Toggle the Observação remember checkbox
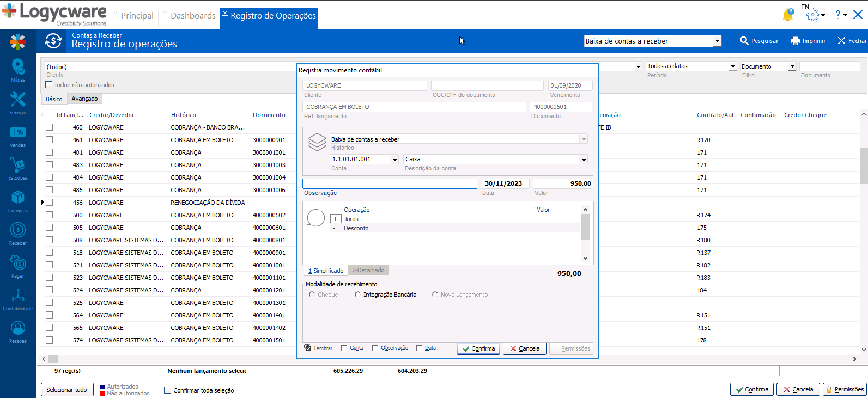Image resolution: width=868 pixels, height=398 pixels. pos(375,348)
